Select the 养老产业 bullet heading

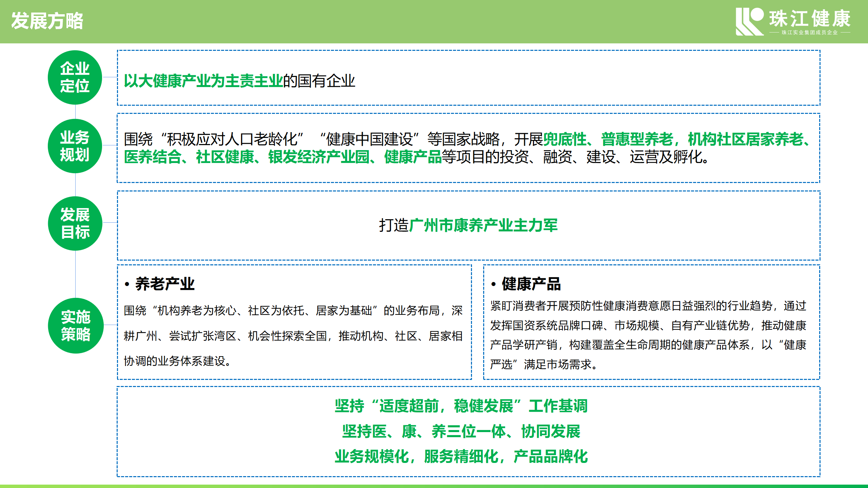click(165, 284)
